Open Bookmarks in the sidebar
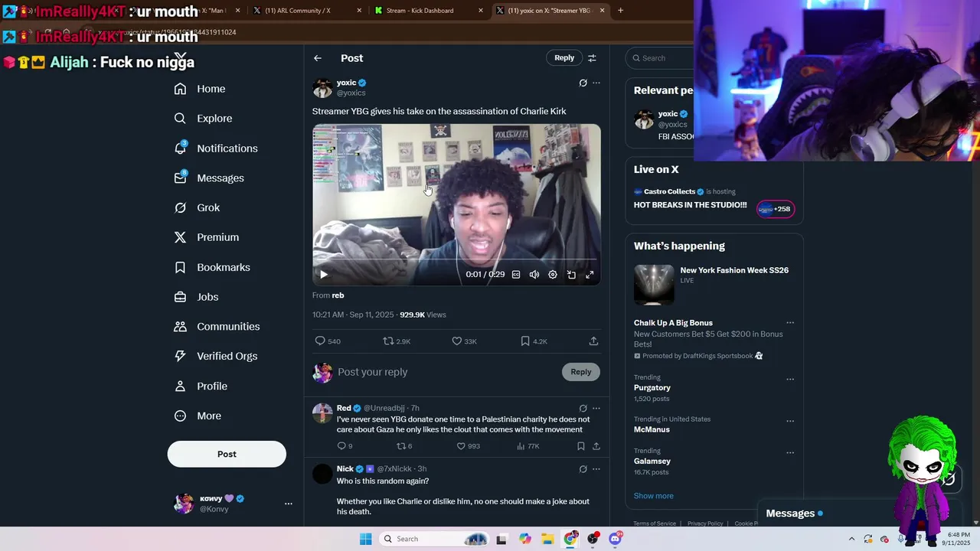The height and width of the screenshot is (551, 980). [x=212, y=267]
